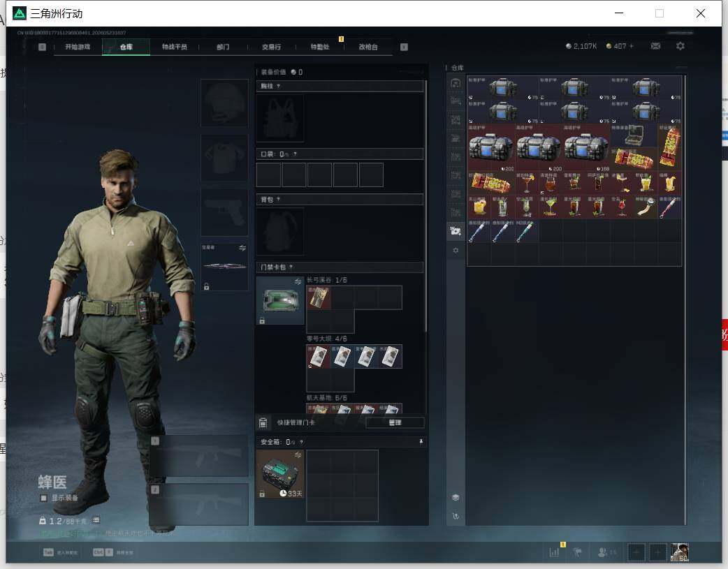Select the bandage roll item in warehouse
This screenshot has width=728, height=569.
(646, 207)
